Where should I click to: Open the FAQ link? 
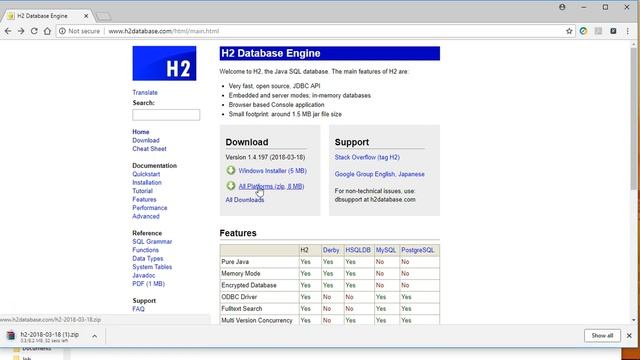[x=138, y=309]
